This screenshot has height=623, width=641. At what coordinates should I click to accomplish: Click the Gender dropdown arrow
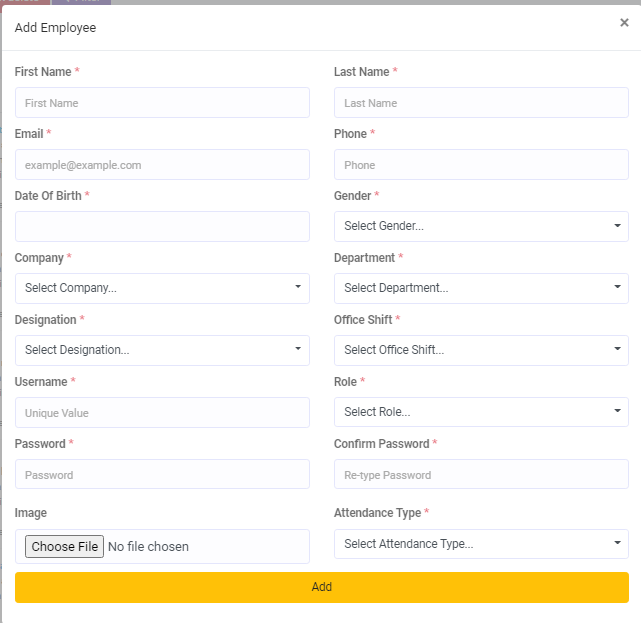click(x=617, y=227)
